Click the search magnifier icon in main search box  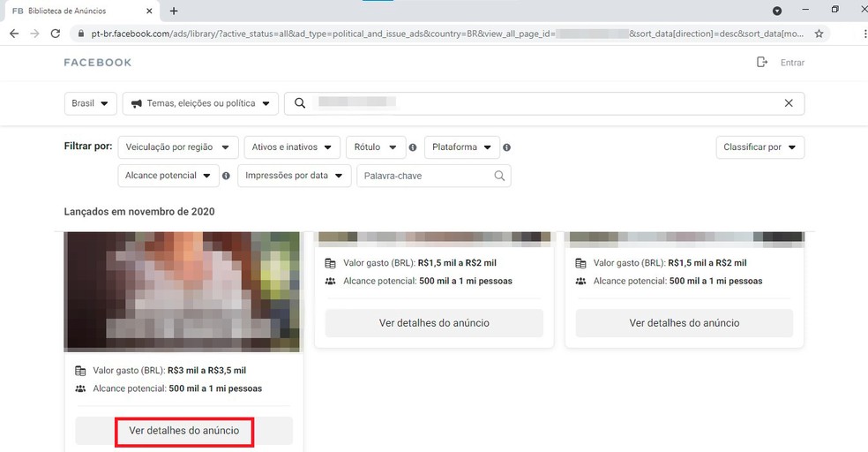(x=300, y=103)
